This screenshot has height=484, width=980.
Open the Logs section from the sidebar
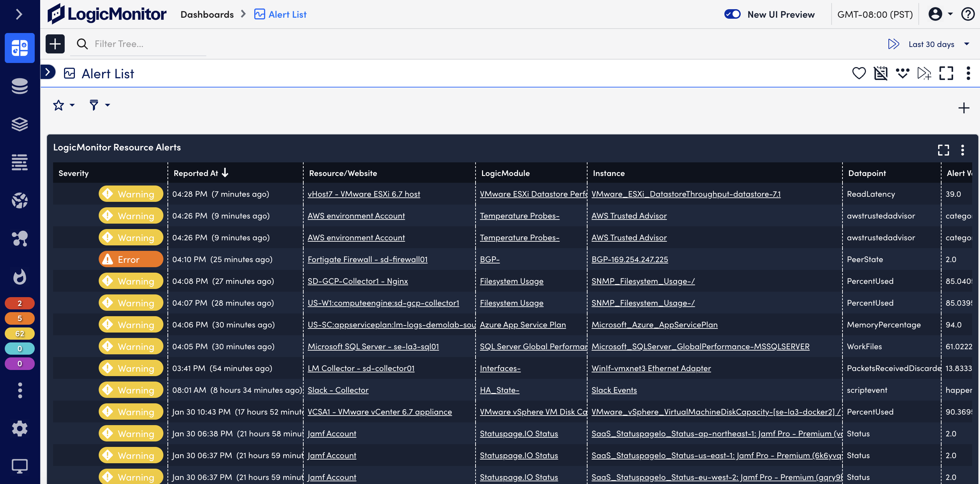coord(19,162)
